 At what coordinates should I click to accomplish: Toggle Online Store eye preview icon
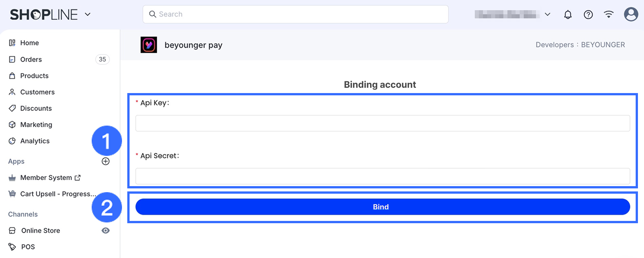click(106, 230)
